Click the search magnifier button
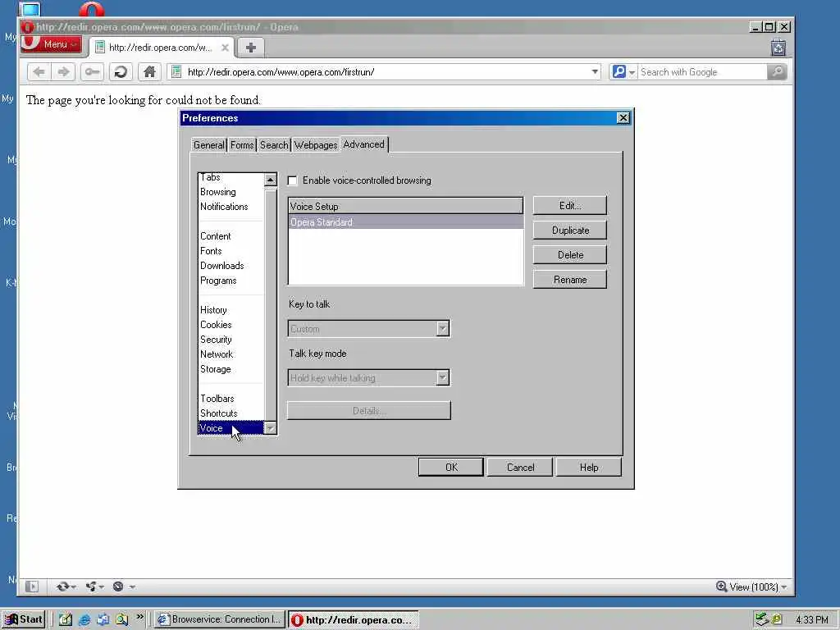The image size is (840, 630). coord(777,72)
